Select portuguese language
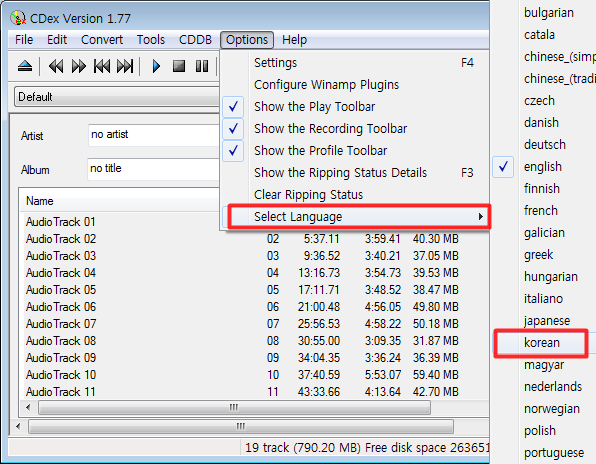 pos(554,453)
